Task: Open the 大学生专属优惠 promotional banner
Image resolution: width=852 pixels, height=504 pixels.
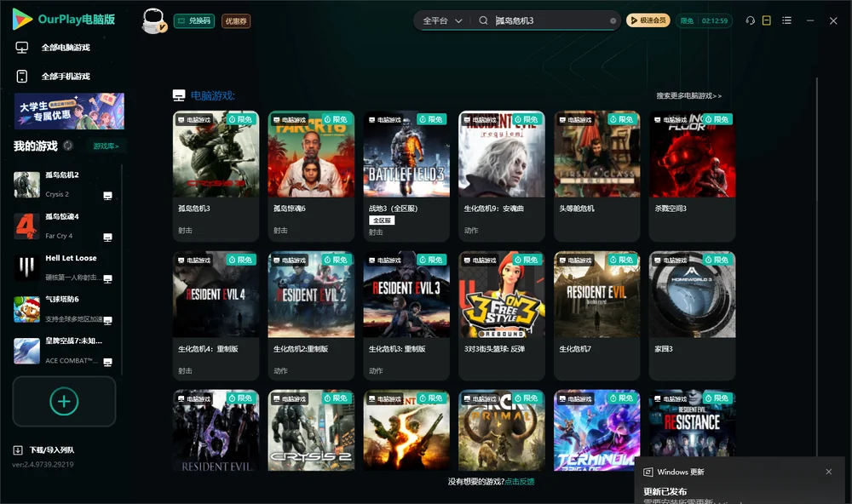Action: coord(69,111)
